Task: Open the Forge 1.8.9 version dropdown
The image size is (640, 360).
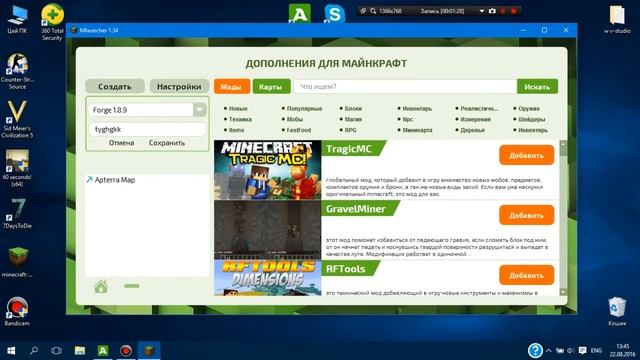Action: click(x=200, y=109)
